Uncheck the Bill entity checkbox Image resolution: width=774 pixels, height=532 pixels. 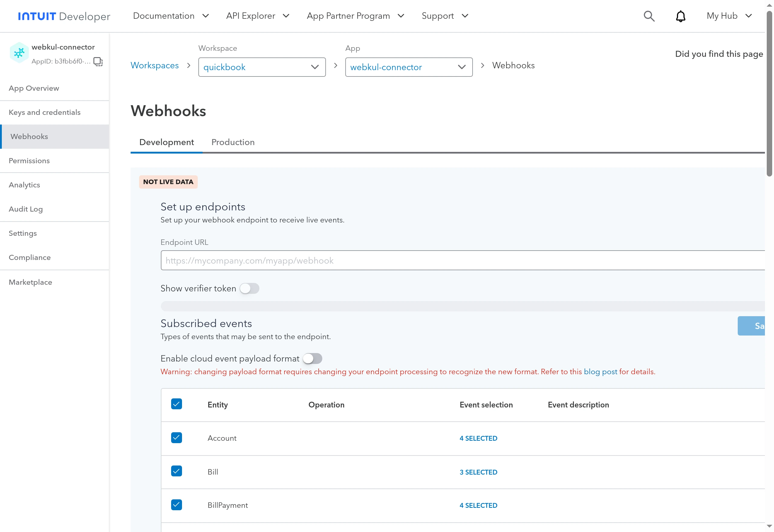[176, 471]
